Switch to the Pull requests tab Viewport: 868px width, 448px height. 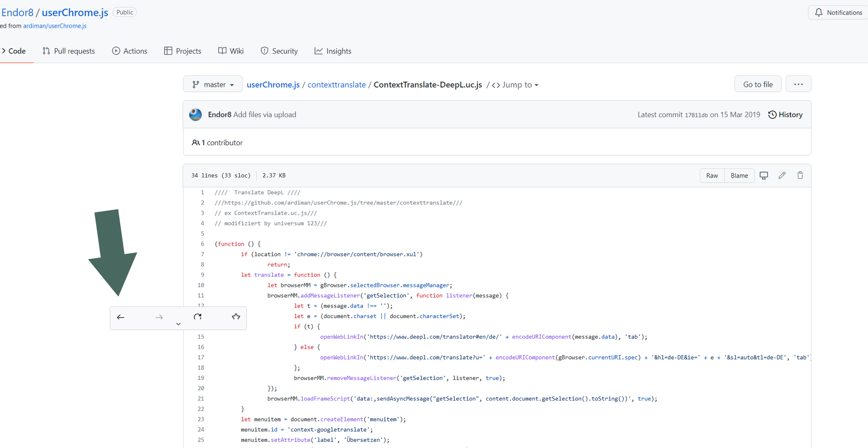(x=69, y=51)
